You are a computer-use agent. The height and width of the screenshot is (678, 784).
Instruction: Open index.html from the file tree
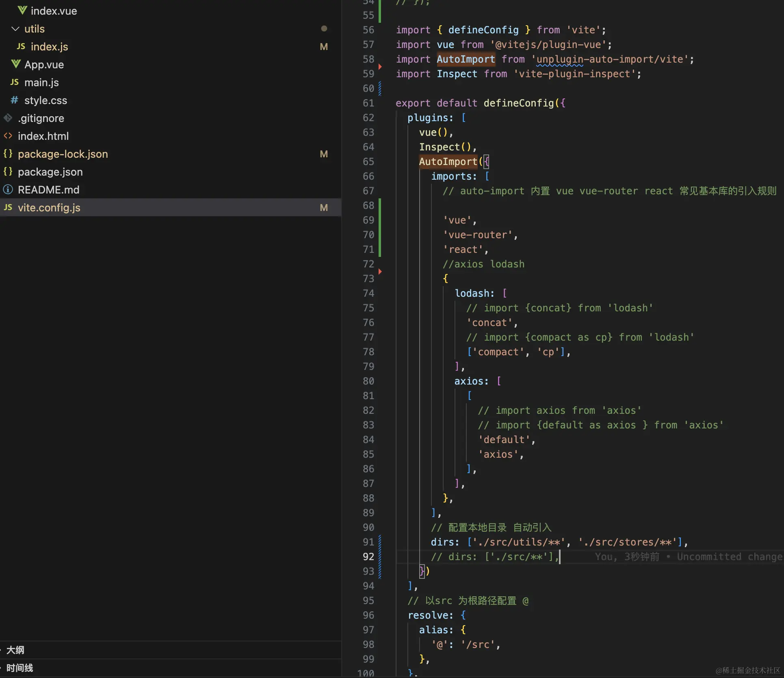tap(43, 136)
